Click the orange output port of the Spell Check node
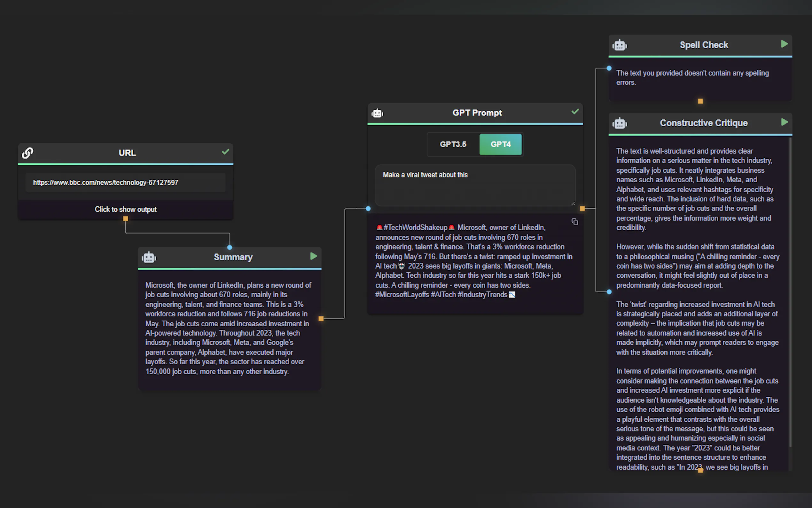 pyautogui.click(x=700, y=101)
